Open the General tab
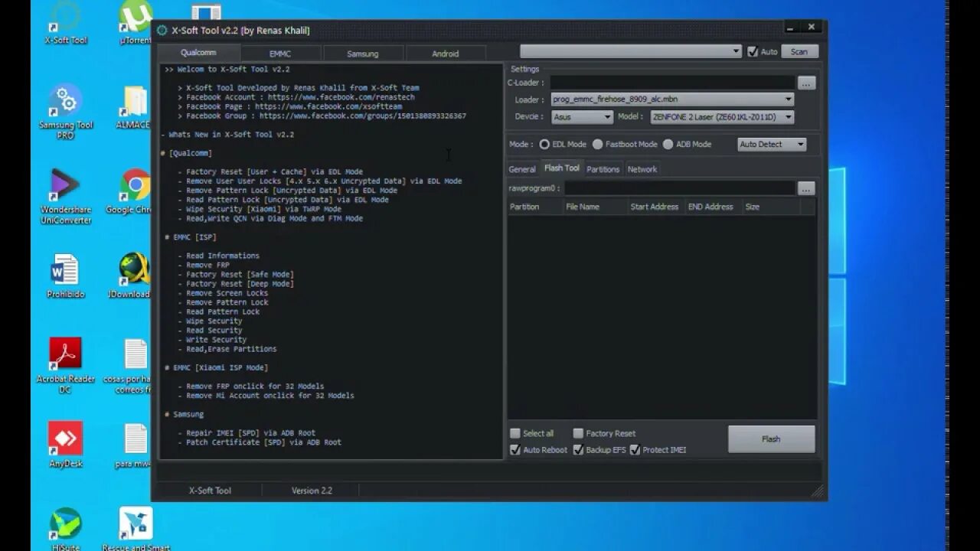980x551 pixels. (522, 169)
